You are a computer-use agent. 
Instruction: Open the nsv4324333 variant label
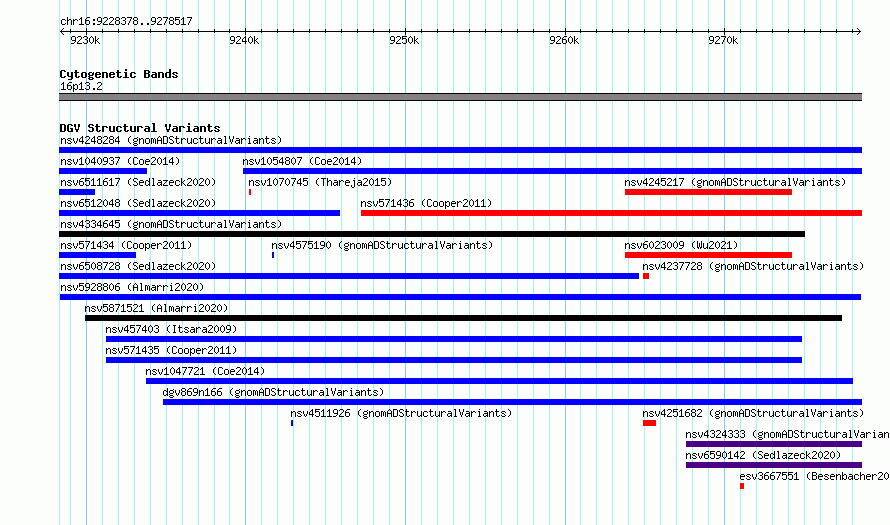787,434
